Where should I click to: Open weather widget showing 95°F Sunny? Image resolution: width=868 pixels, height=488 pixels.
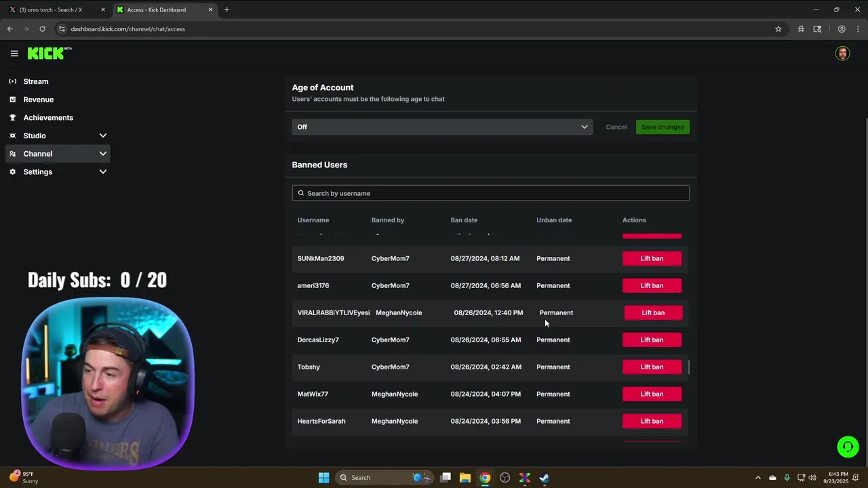coord(24,478)
